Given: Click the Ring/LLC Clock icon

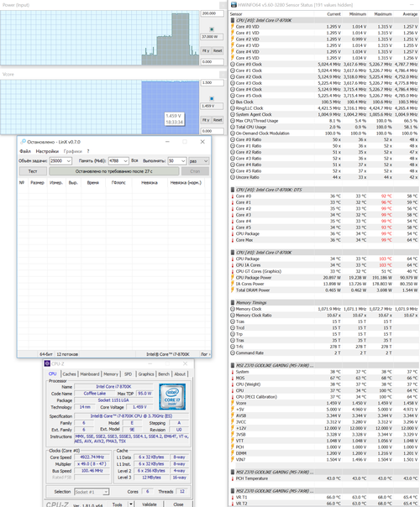Looking at the screenshot, I should pyautogui.click(x=233, y=108).
